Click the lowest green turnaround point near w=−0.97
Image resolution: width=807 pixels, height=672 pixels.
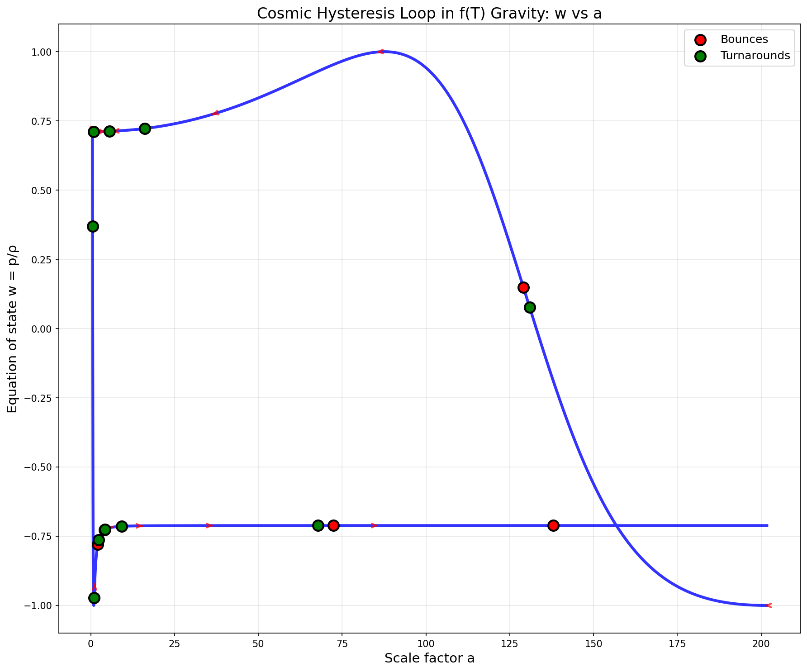pyautogui.click(x=94, y=598)
